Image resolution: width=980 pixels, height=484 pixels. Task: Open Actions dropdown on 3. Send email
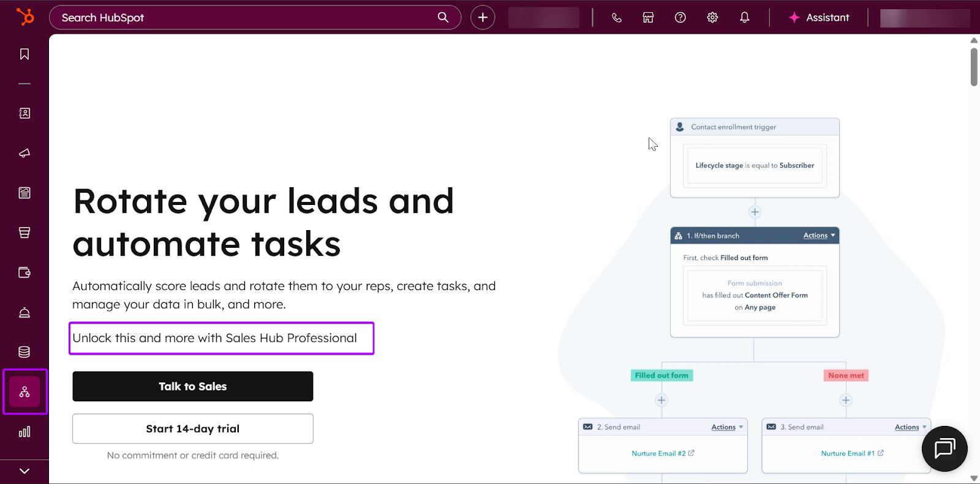click(911, 427)
